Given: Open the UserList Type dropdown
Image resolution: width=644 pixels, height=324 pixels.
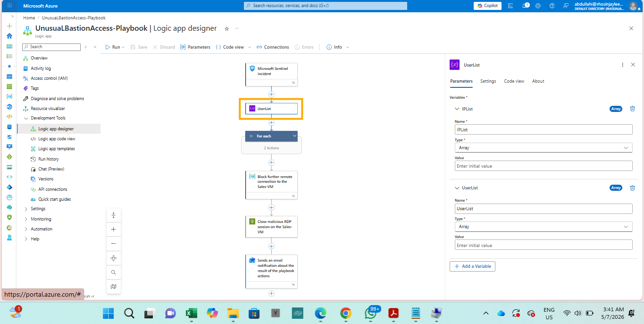Looking at the screenshot, I should [544, 227].
